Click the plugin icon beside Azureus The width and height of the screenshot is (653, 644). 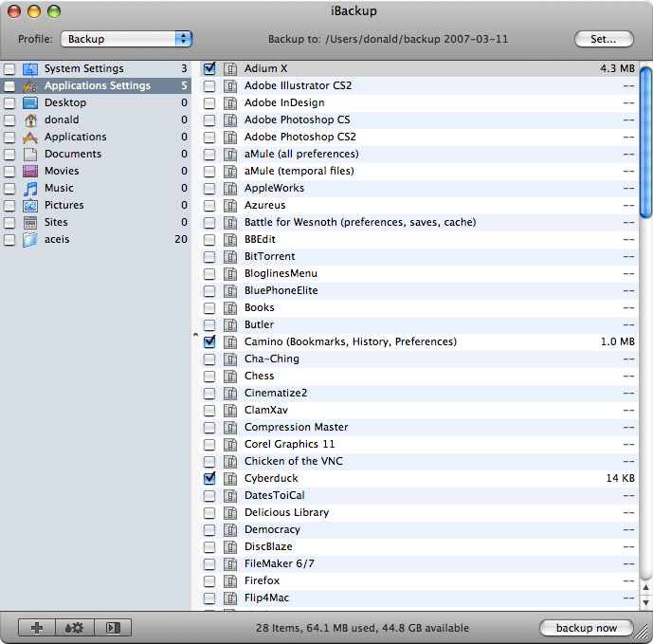pyautogui.click(x=230, y=206)
